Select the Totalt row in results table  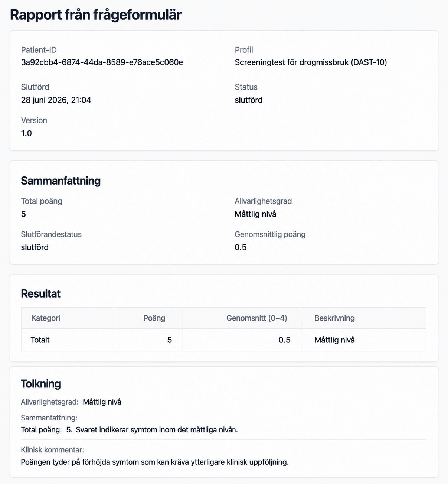pos(223,340)
